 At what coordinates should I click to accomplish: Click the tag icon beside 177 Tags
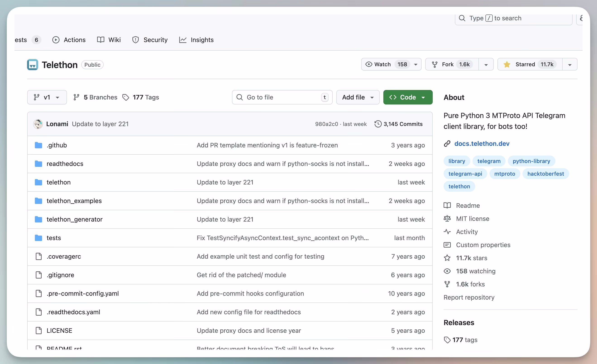(126, 97)
